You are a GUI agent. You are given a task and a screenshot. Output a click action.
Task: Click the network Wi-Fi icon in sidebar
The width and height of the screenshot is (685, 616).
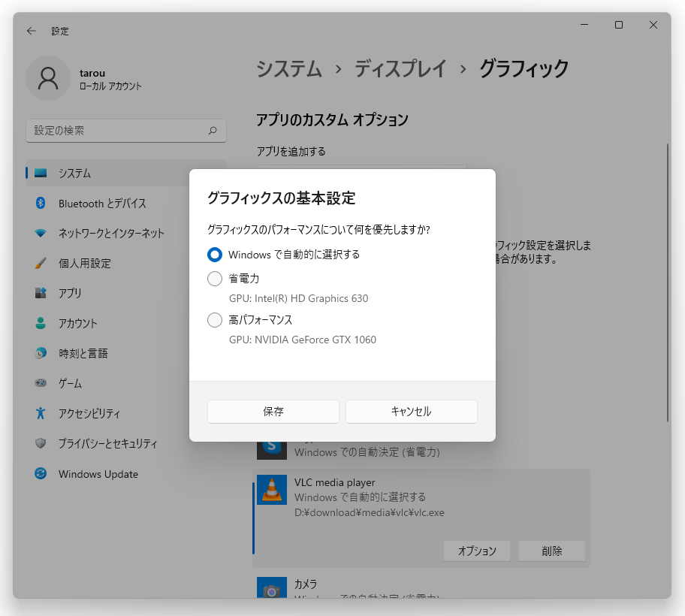(x=41, y=233)
